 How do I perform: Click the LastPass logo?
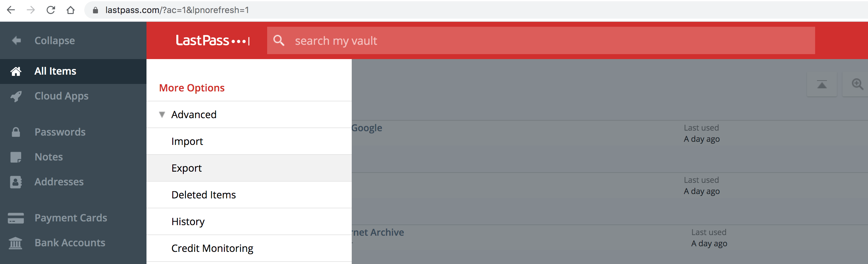[212, 41]
